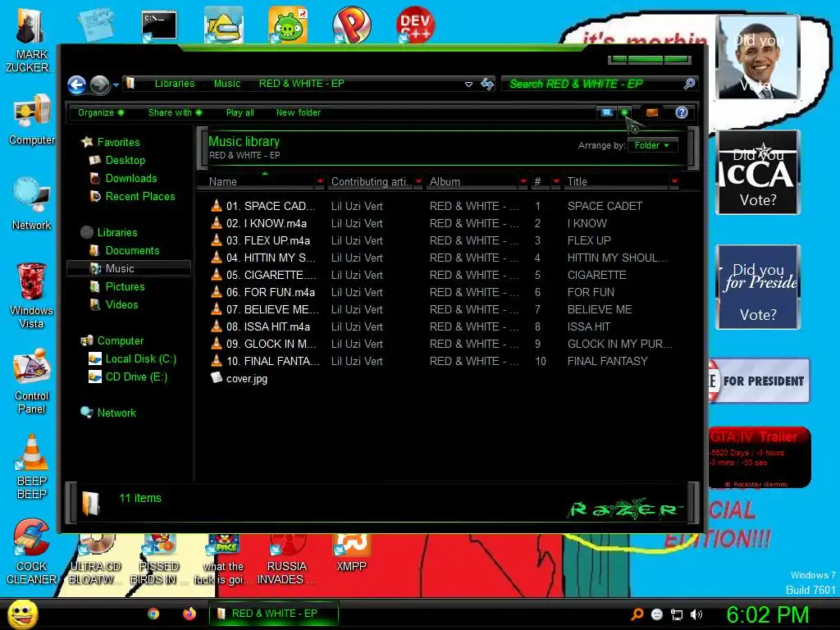Open Documents under Libraries

[x=132, y=250]
